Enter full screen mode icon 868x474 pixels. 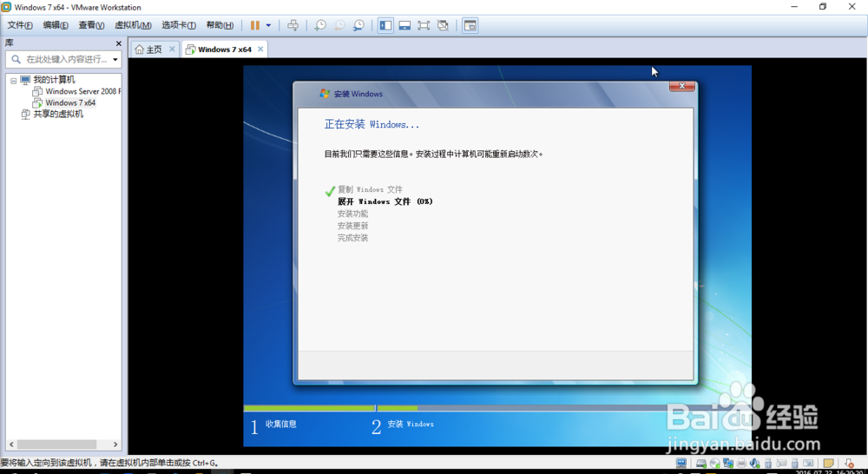[x=424, y=25]
